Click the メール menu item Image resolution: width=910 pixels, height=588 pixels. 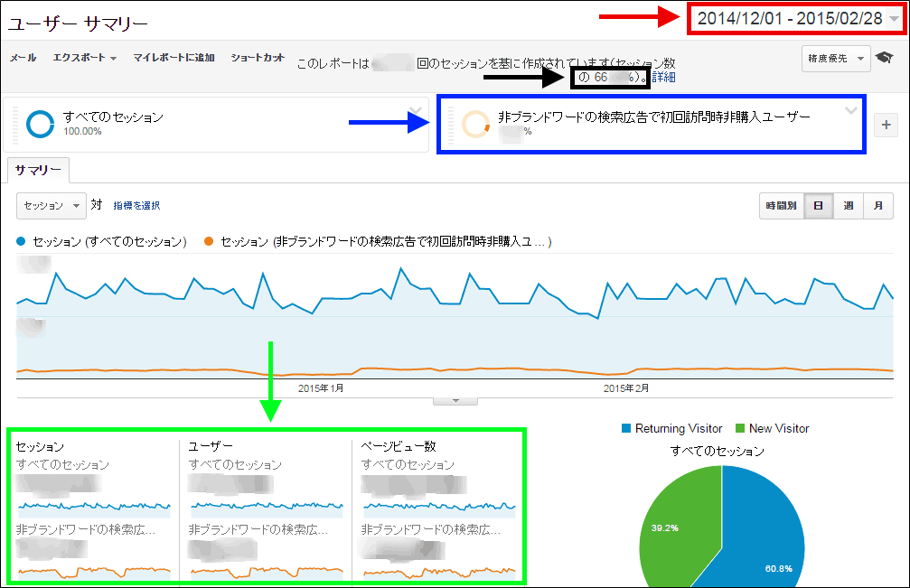(x=23, y=59)
